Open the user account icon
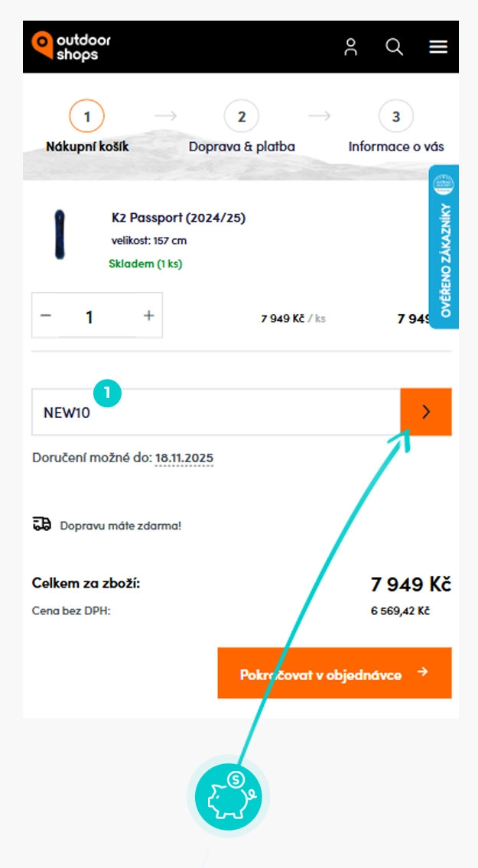Image resolution: width=478 pixels, height=868 pixels. [x=351, y=47]
